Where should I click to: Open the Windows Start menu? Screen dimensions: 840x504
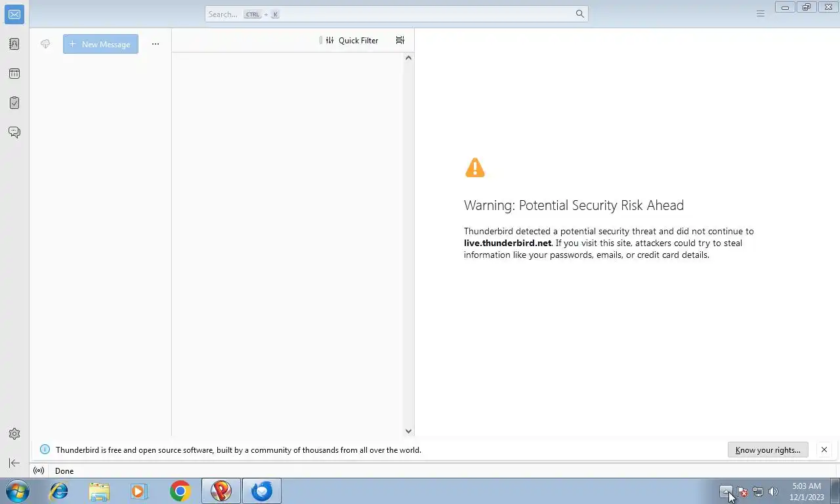tap(18, 491)
